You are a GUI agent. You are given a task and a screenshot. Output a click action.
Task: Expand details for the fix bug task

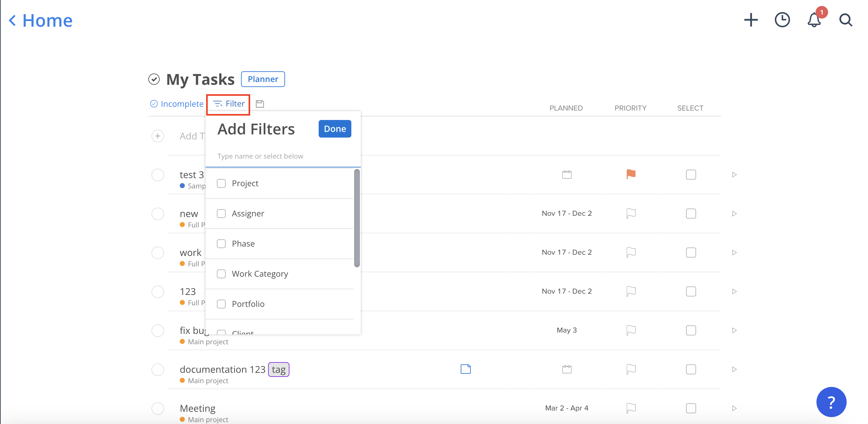point(734,330)
